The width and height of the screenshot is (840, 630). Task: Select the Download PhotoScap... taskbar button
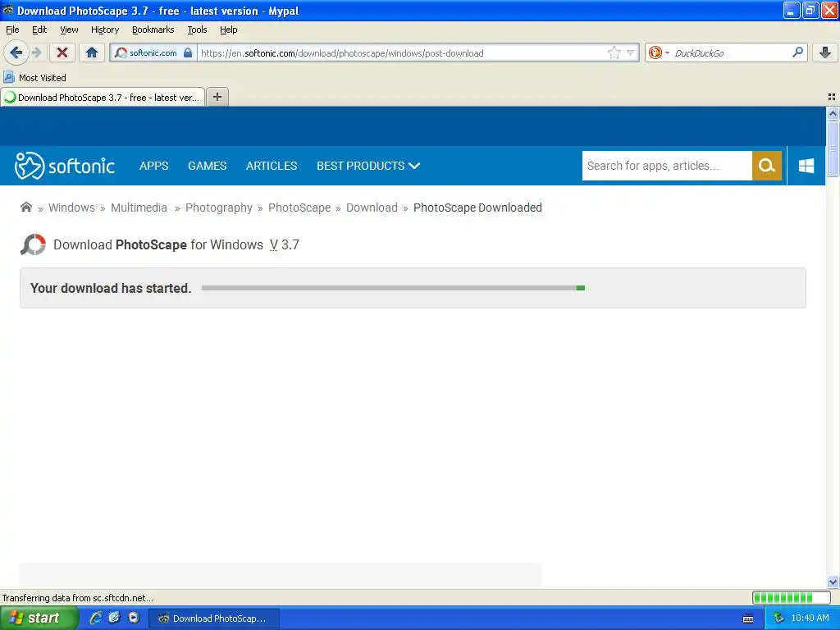(214, 619)
